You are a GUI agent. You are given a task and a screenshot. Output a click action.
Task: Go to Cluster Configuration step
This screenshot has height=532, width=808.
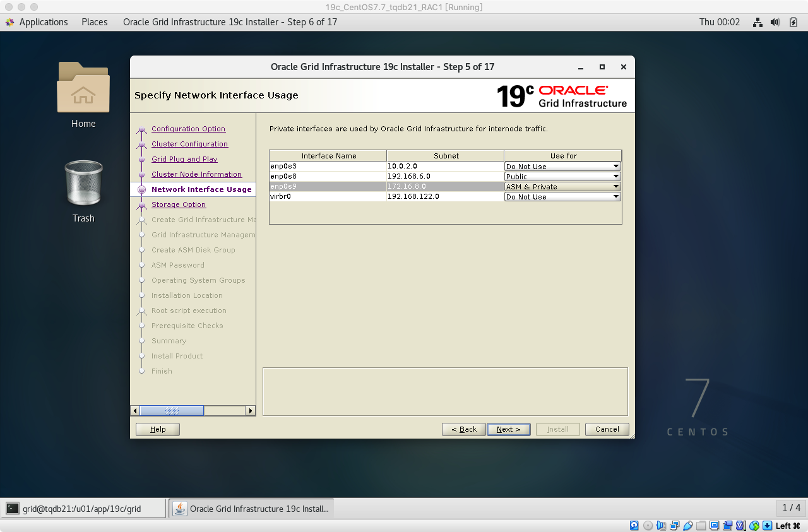pyautogui.click(x=189, y=144)
